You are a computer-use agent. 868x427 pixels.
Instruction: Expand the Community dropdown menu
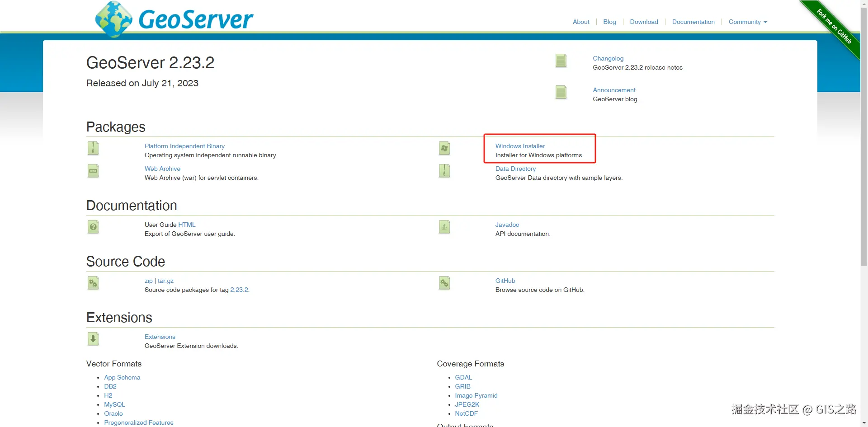click(748, 22)
